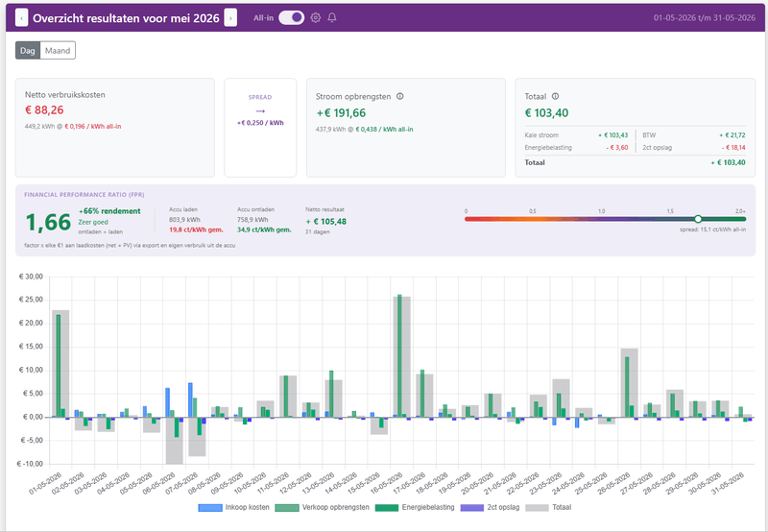768x532 pixels.
Task: Show info icon next to Totaal
Action: click(x=556, y=96)
